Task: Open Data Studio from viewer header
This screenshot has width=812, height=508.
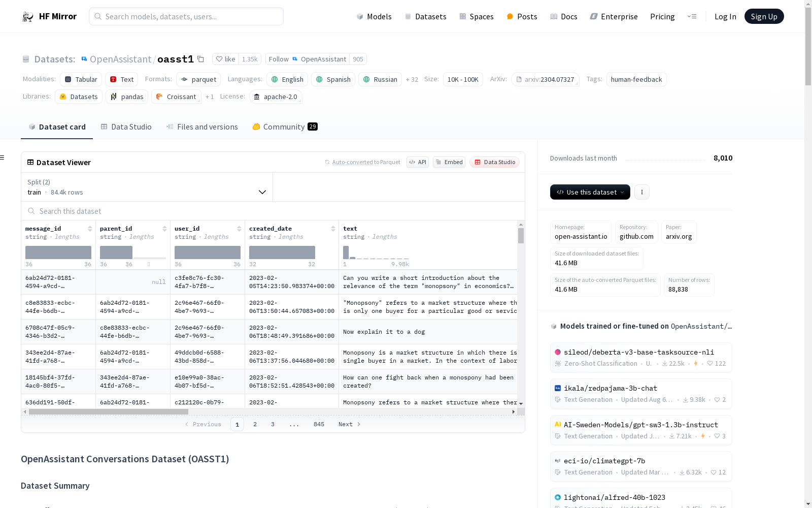Action: 495,162
